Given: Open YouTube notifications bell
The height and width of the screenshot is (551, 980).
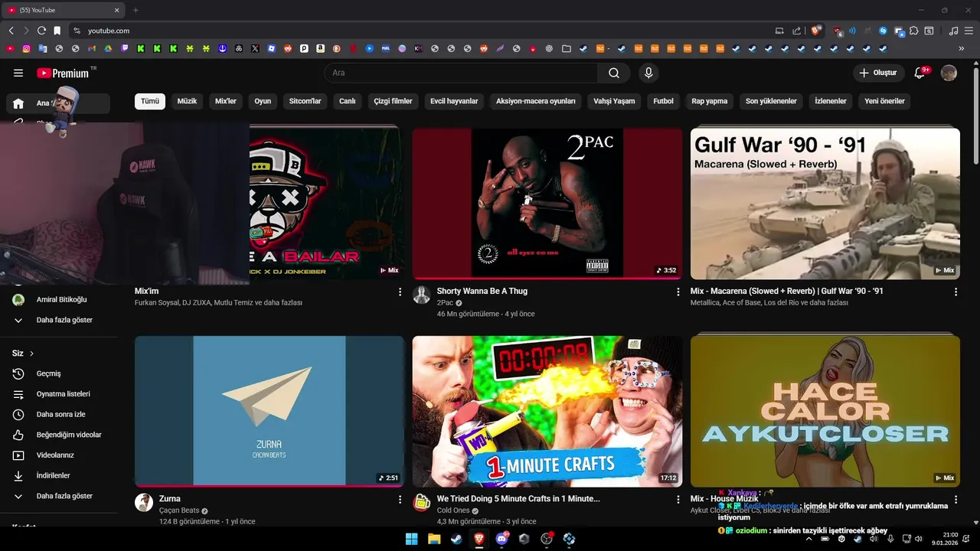Looking at the screenshot, I should tap(920, 73).
